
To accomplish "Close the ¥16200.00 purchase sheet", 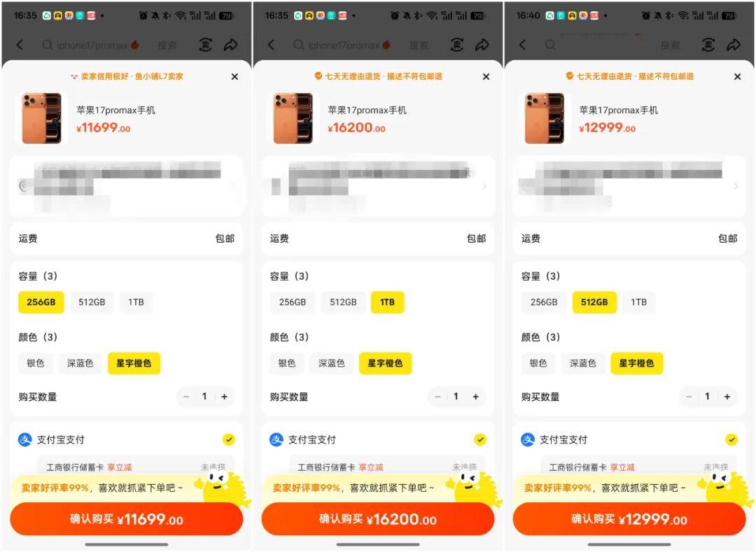I will [486, 76].
